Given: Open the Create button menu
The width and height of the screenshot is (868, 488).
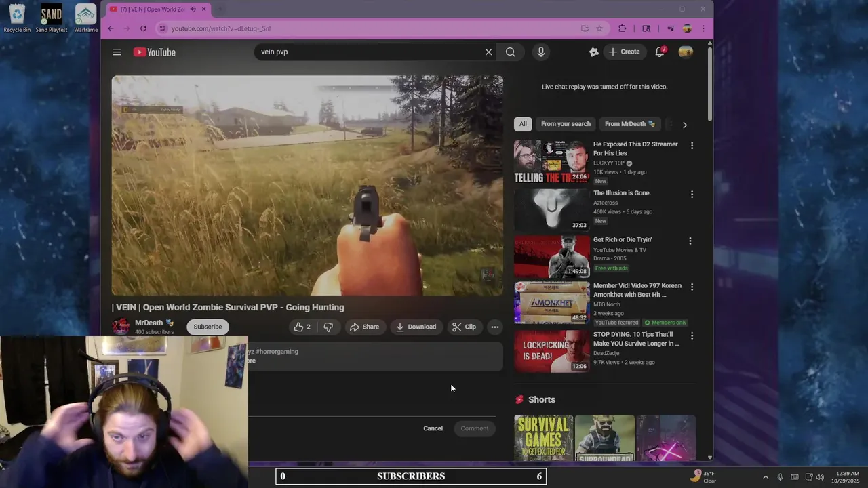Looking at the screenshot, I should 624,52.
